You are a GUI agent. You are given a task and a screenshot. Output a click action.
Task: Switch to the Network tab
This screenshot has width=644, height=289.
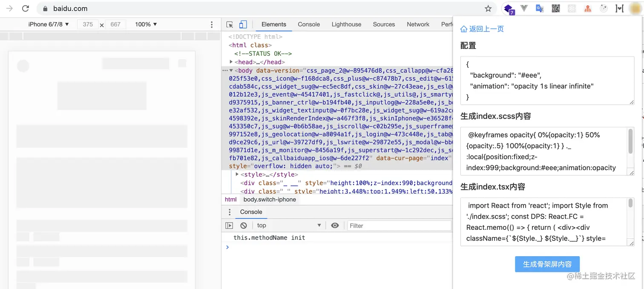point(417,24)
